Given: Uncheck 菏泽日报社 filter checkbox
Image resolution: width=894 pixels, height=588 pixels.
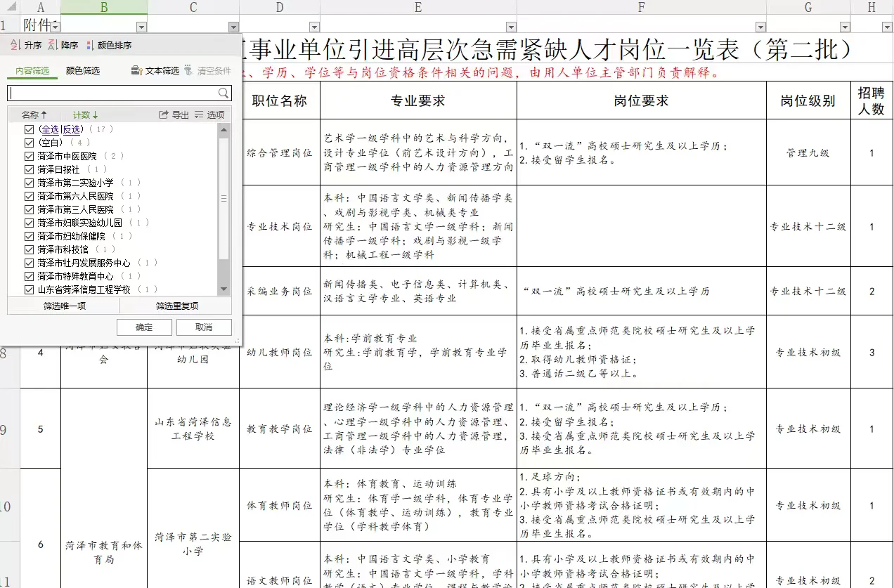Looking at the screenshot, I should (29, 169).
